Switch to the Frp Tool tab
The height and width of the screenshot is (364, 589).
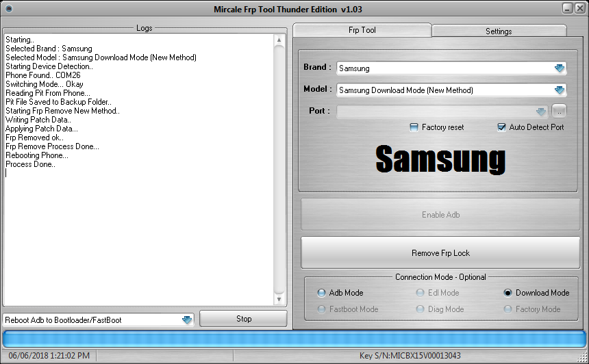(362, 30)
